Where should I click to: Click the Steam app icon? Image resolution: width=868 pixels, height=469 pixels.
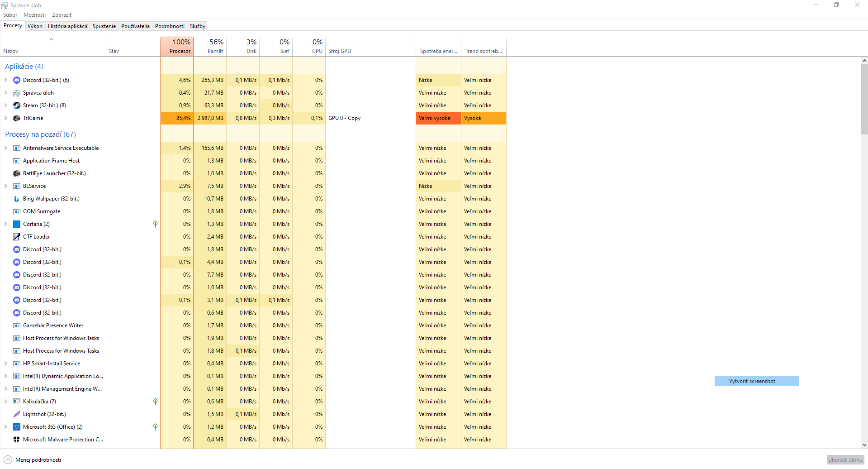pos(17,105)
